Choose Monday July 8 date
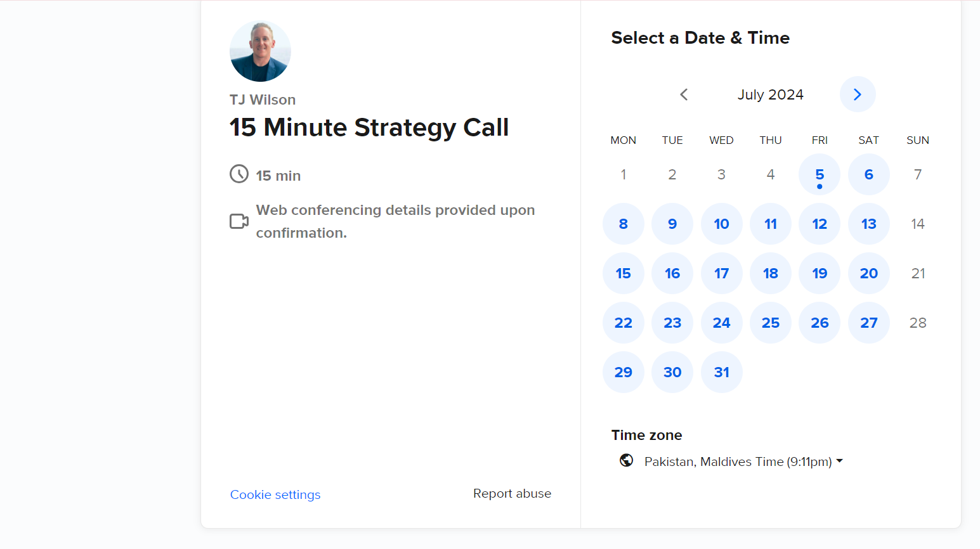Screen dimensions: 980x549 click(x=624, y=224)
